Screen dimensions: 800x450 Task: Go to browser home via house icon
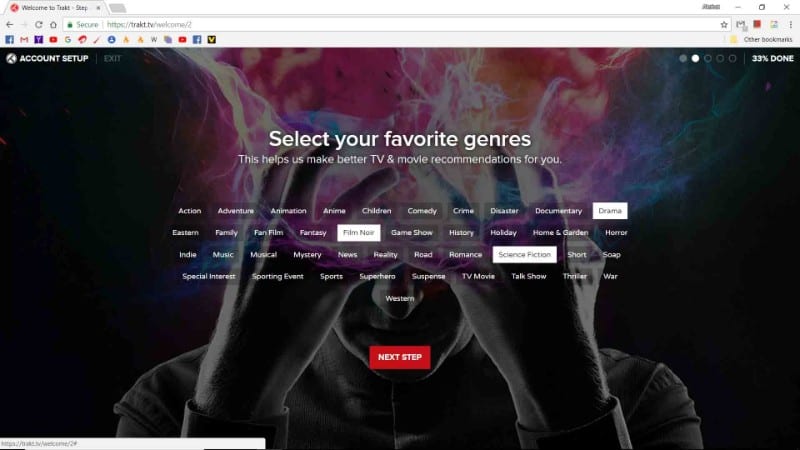pos(53,24)
